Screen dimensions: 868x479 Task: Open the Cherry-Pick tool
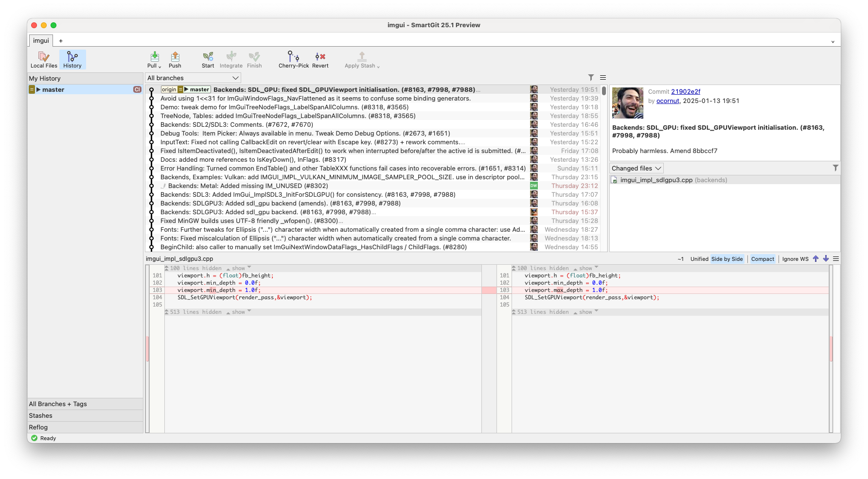(293, 59)
